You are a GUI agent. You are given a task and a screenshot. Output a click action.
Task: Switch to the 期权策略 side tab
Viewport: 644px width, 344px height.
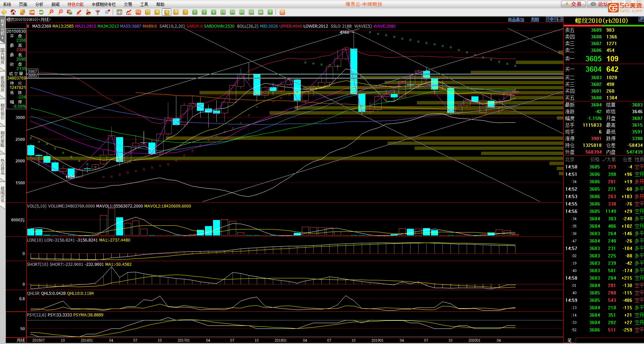pos(3,139)
